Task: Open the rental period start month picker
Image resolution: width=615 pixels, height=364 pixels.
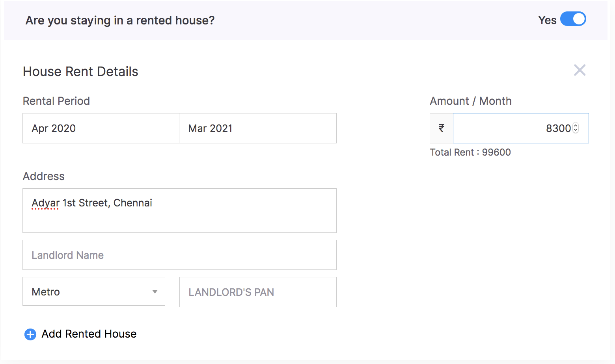Action: 101,128
